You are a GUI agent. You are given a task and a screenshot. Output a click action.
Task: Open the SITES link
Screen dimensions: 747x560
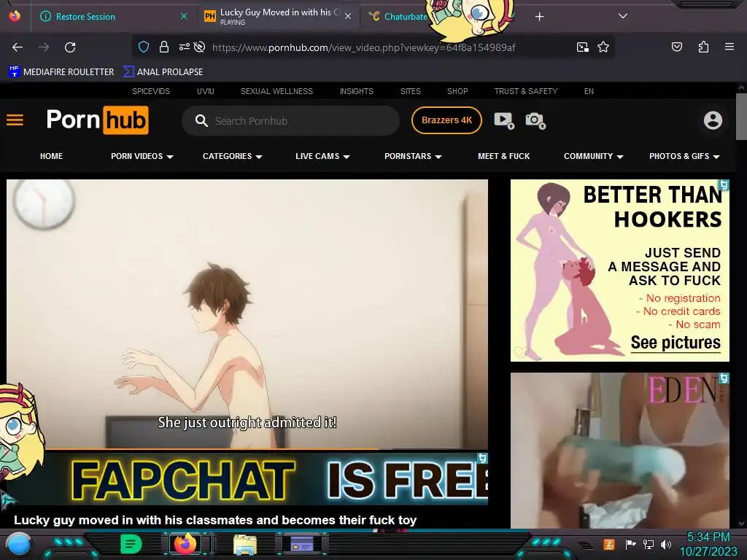pos(410,91)
